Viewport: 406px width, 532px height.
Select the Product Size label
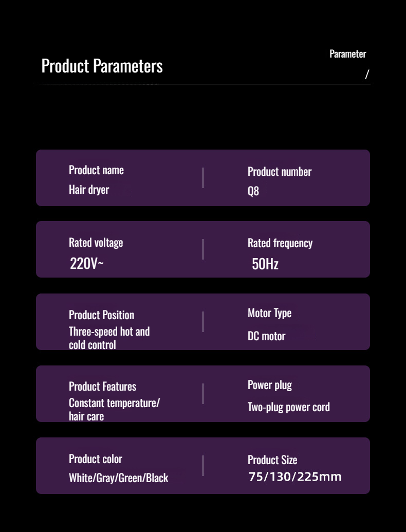pyautogui.click(x=272, y=460)
